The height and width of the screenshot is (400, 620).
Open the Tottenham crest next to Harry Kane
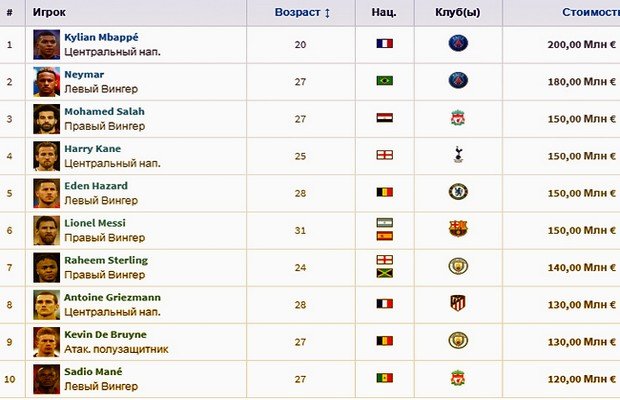tap(458, 155)
